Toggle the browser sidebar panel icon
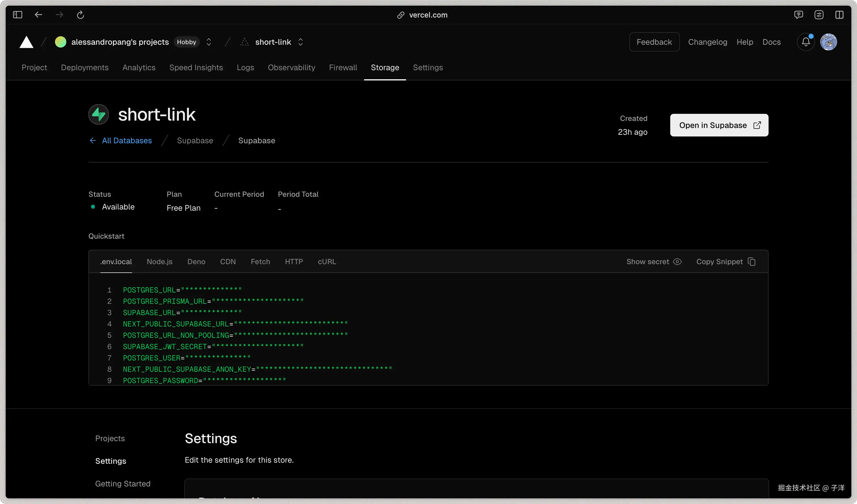Image resolution: width=857 pixels, height=504 pixels. click(17, 15)
